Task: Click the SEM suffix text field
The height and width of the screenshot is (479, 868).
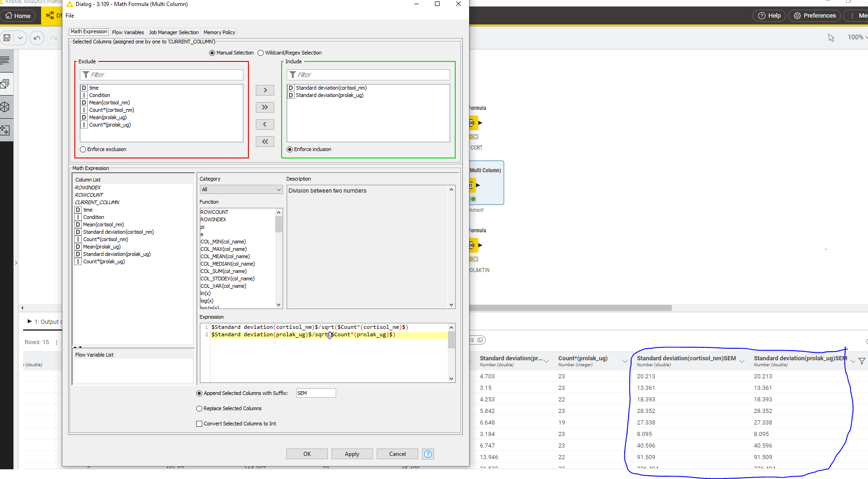Action: point(316,393)
